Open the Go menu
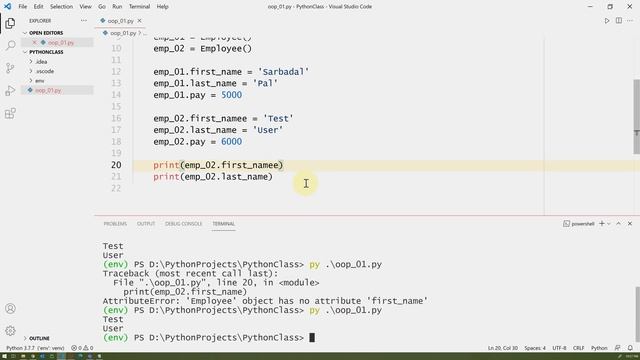640x360 pixels. coord(102,7)
